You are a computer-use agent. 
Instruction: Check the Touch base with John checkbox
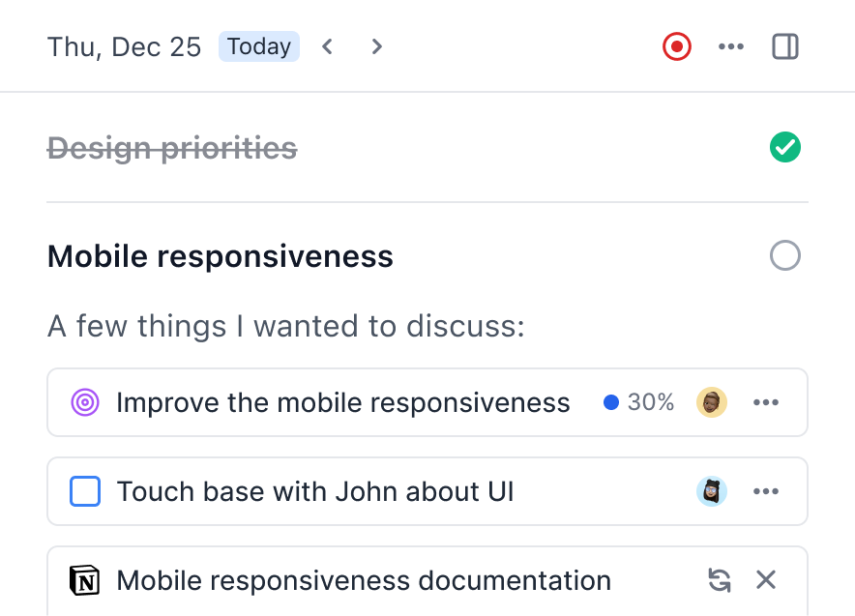click(x=85, y=491)
